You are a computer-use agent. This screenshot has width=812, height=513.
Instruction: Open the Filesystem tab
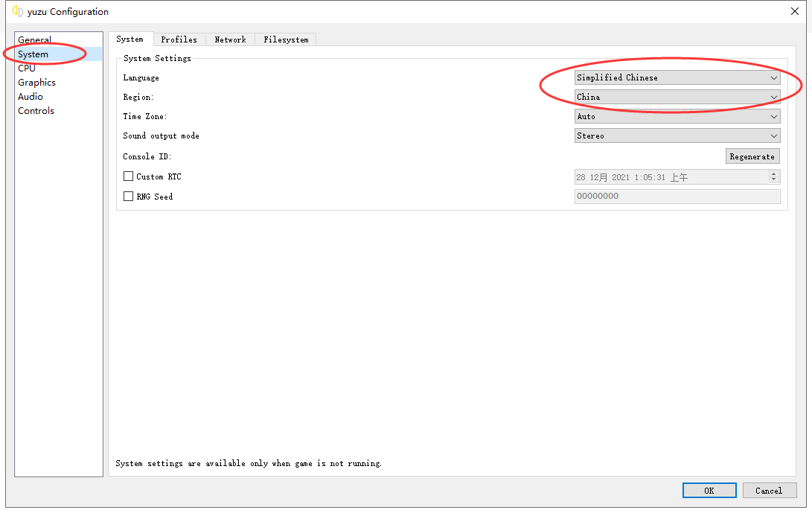[x=286, y=39]
